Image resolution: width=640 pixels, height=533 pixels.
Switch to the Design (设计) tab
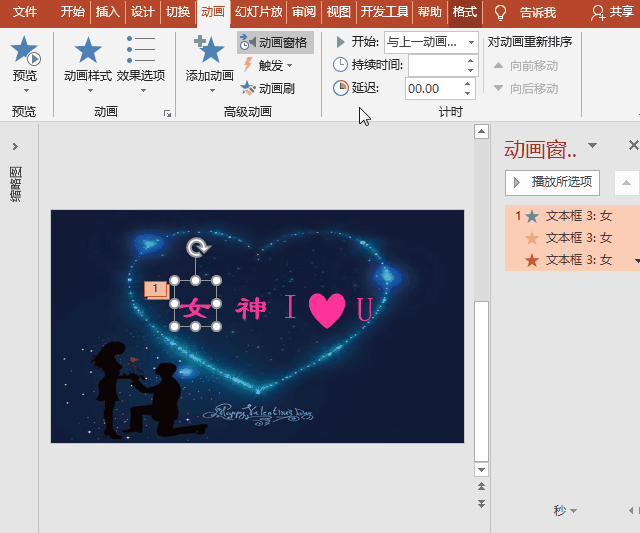pos(143,12)
